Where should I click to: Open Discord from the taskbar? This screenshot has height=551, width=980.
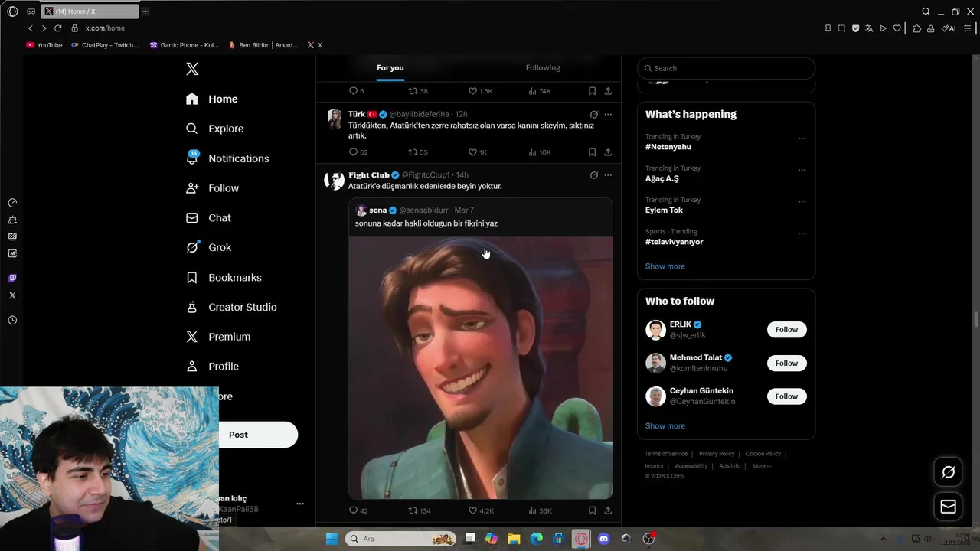click(603, 539)
